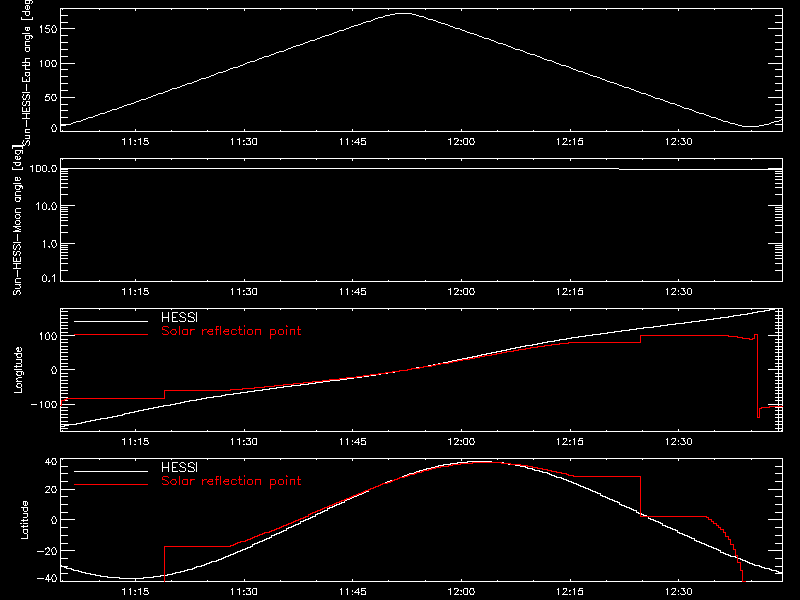This screenshot has width=800, height=600.
Task: Click the 40 tick on Latitude axis
Action: pos(51,462)
